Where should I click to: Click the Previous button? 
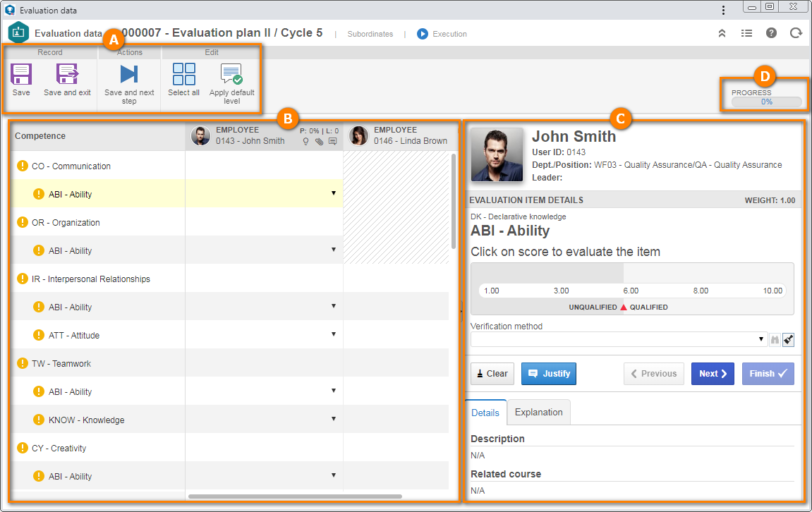pyautogui.click(x=654, y=374)
